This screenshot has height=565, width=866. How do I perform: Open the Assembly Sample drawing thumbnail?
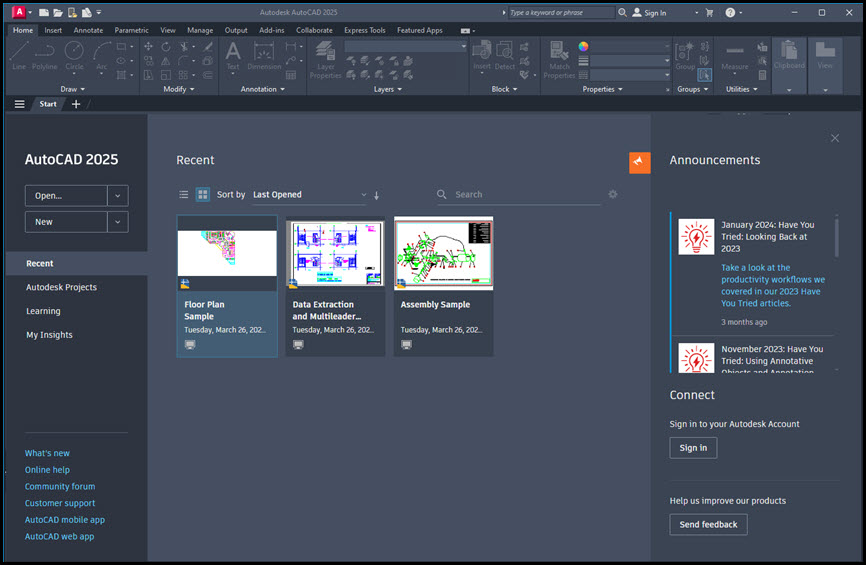point(443,253)
